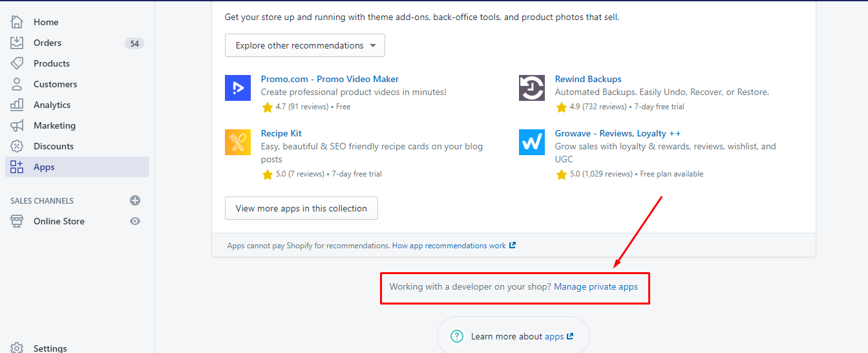Open Promo.com - Promo Video Maker link
The image size is (868, 353).
point(330,79)
